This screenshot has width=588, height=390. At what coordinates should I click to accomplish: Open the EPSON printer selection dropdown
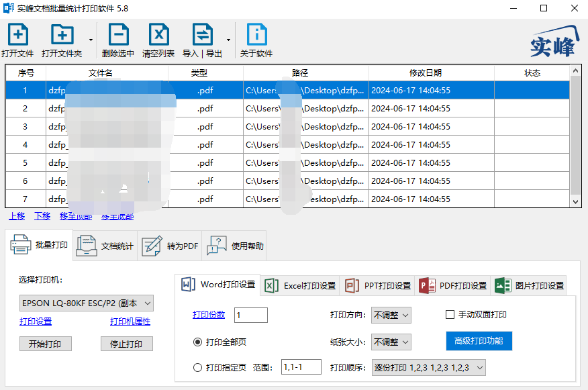[x=86, y=303]
